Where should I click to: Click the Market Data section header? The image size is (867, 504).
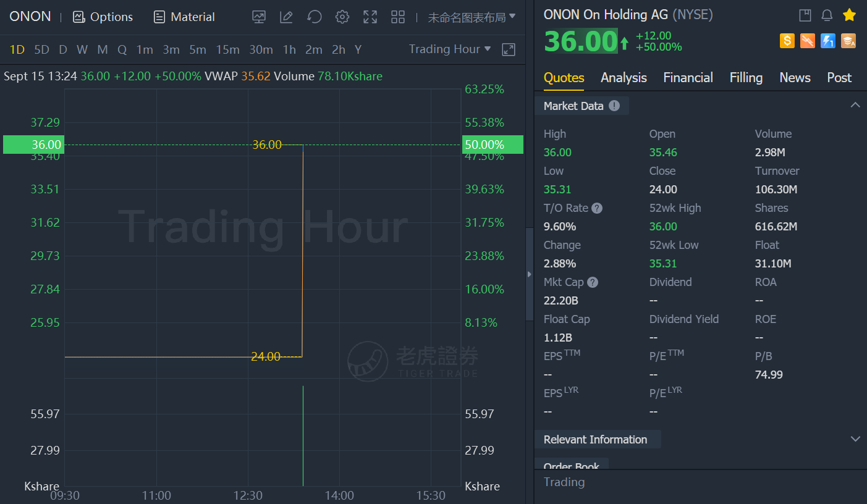tap(582, 106)
